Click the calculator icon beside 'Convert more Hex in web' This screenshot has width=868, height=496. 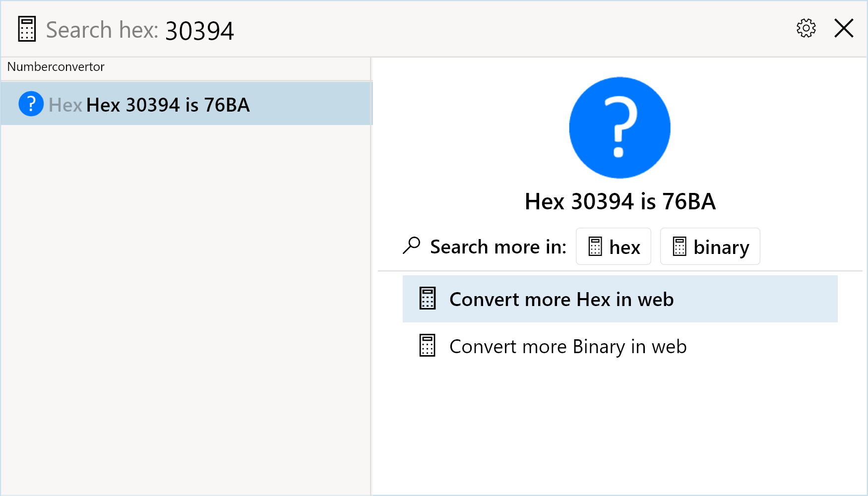coord(427,299)
